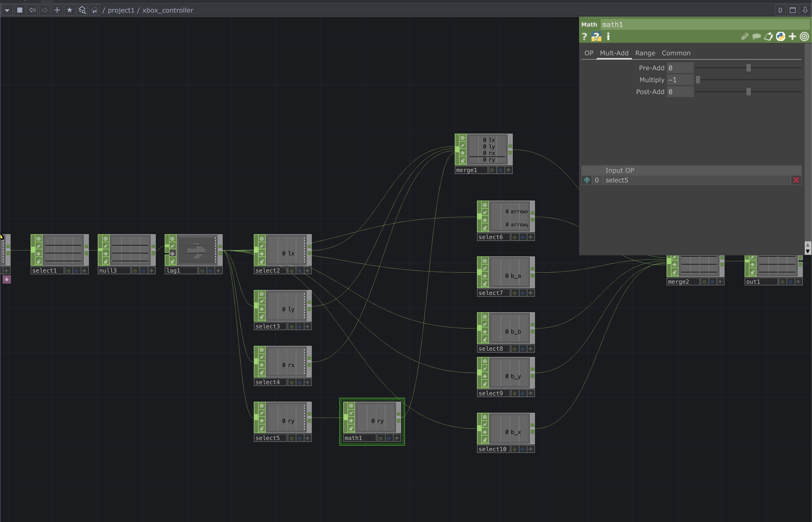Click the down arrow pane icon top right
Screen dimensions: 812x522
tap(805, 10)
